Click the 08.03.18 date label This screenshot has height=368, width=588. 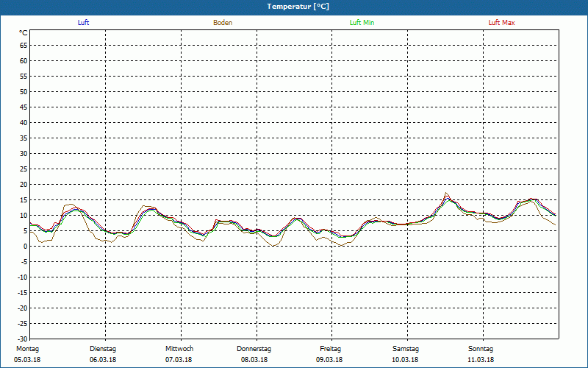point(254,360)
